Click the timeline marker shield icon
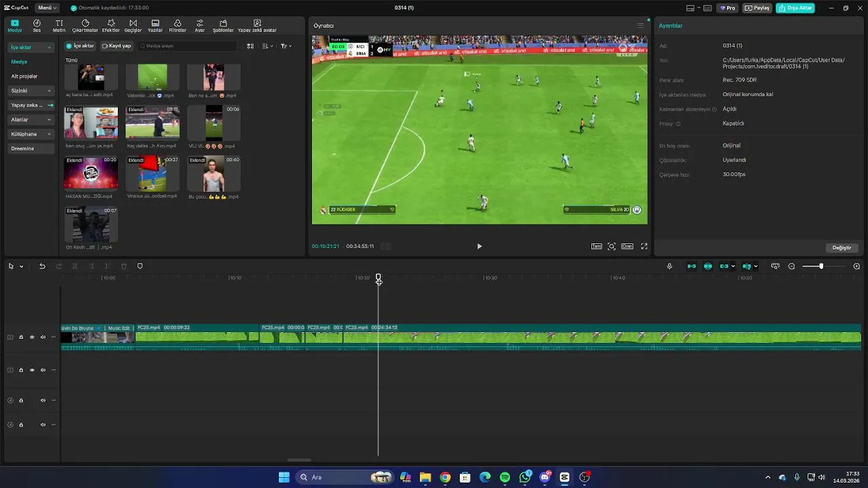Viewport: 868px width, 488px height. (140, 266)
